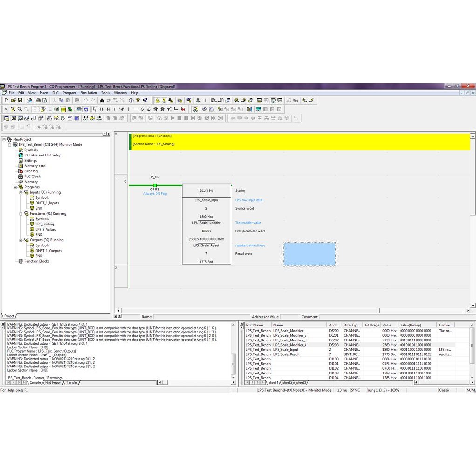
Task: Set monitor display to decimal 10 icon
Action: click(x=86, y=118)
